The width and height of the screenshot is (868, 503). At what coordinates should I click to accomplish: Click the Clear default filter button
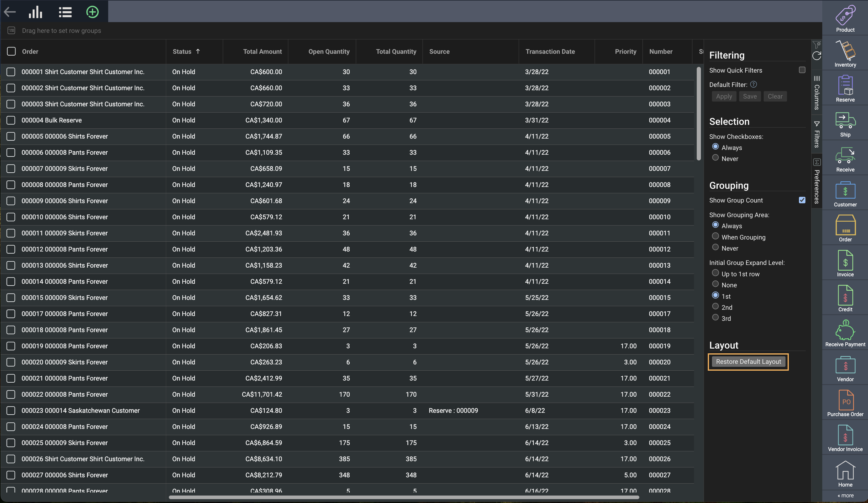775,96
